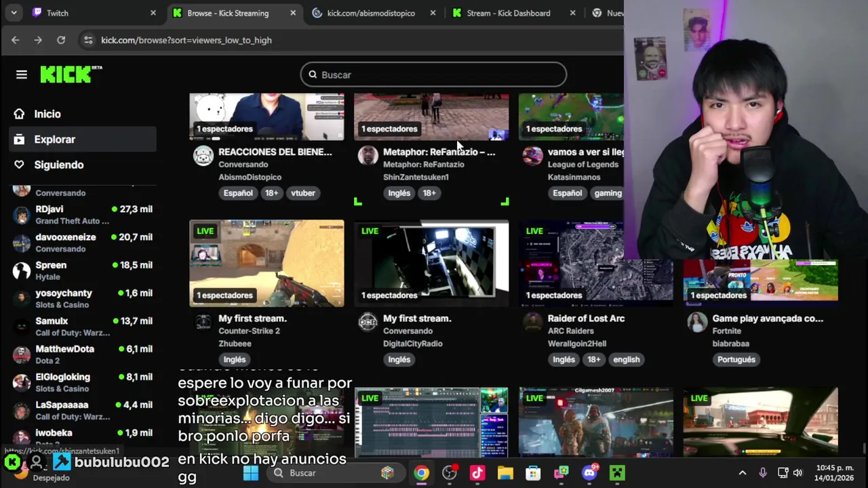This screenshot has height=488, width=868.
Task: Click Katasinmanos channel name
Action: pos(574,177)
